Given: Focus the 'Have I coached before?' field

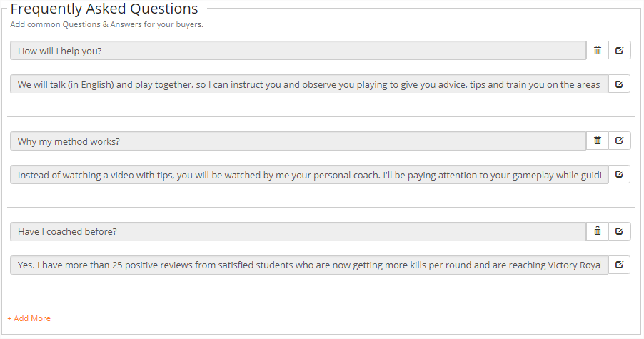Looking at the screenshot, I should 298,232.
